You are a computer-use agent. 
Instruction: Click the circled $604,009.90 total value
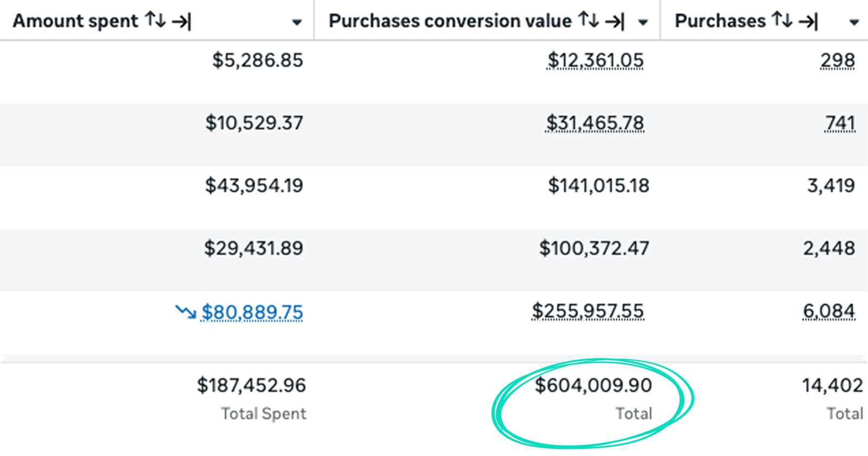coord(593,386)
